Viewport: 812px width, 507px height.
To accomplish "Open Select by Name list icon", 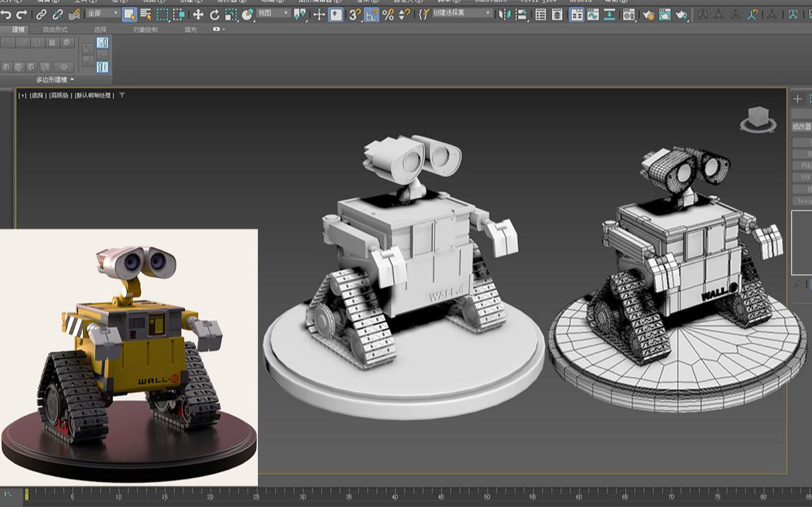I will point(146,14).
